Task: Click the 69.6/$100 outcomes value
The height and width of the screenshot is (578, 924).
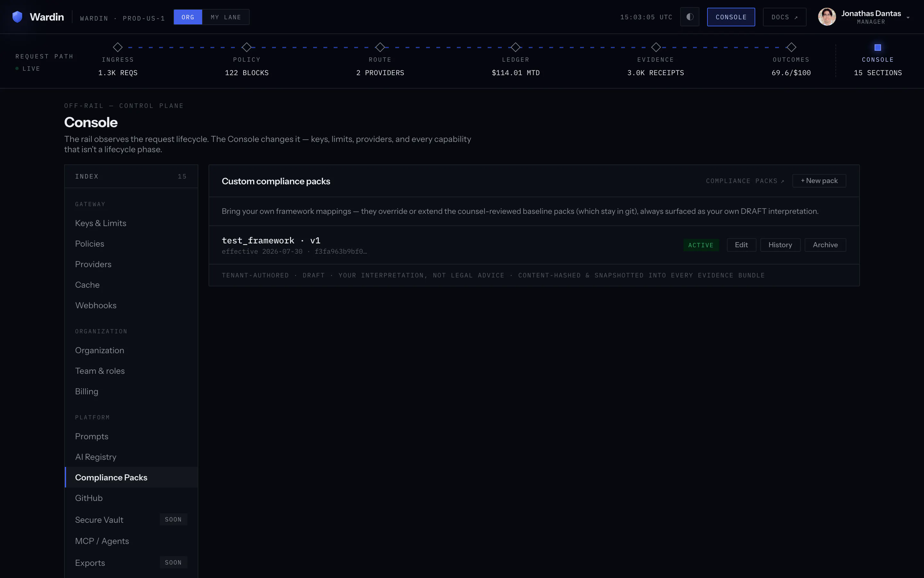Action: pos(791,73)
